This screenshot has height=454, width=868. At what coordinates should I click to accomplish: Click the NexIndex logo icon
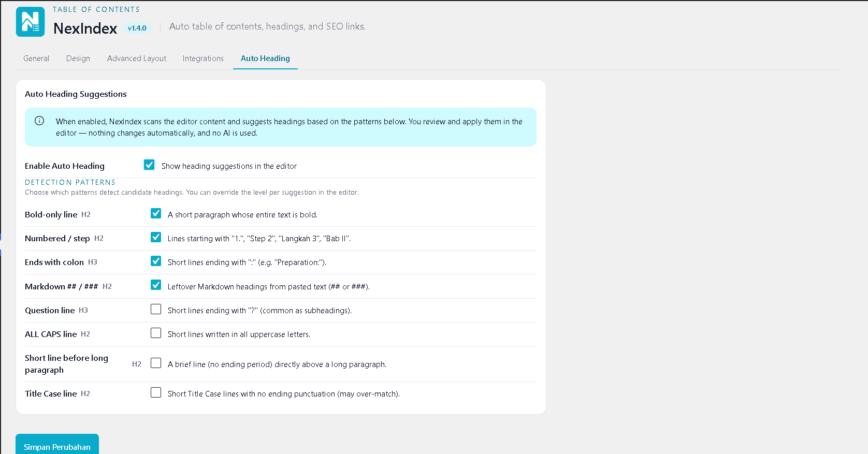tap(30, 22)
